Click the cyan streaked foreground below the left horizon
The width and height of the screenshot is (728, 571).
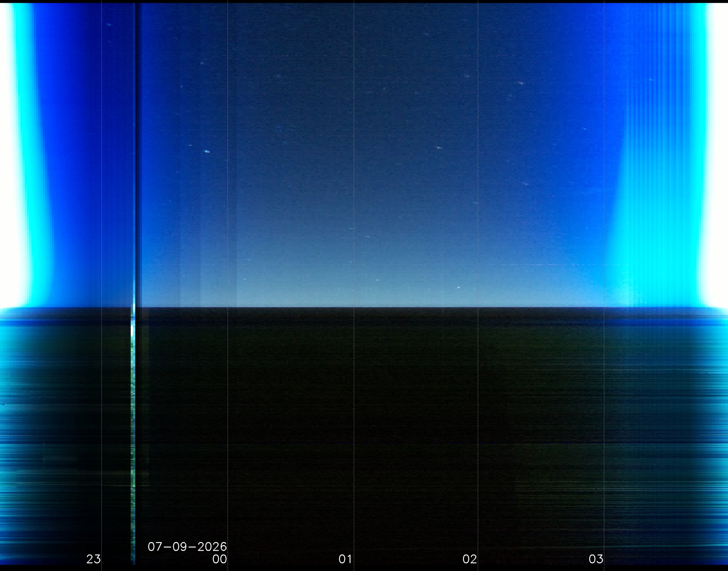tap(23, 436)
